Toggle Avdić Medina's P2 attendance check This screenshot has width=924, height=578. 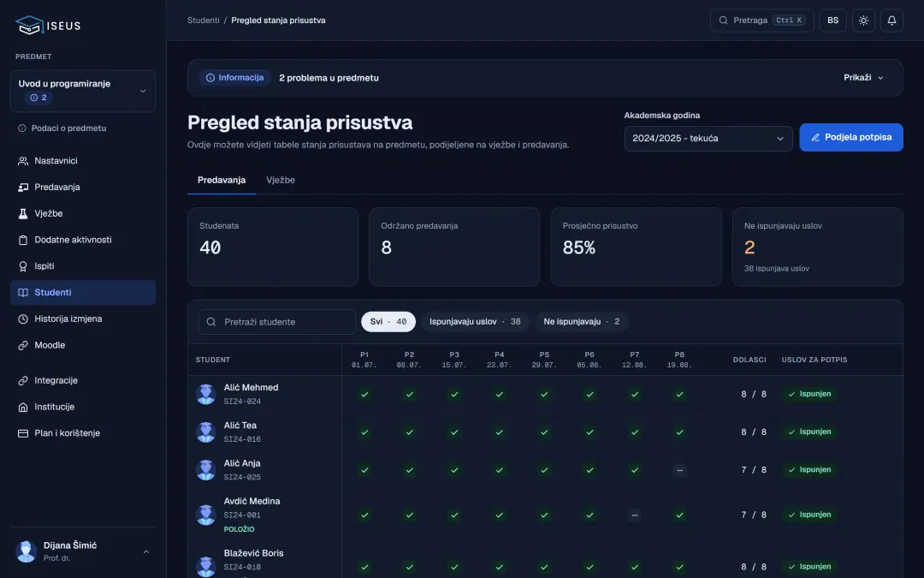(x=410, y=515)
